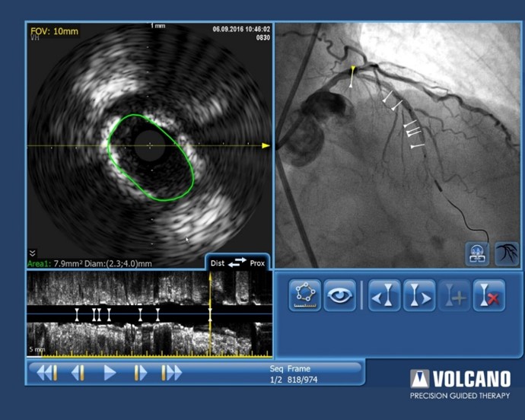This screenshot has height=420, width=525.
Task: Click the Area1 measurement readout
Action: coord(90,263)
